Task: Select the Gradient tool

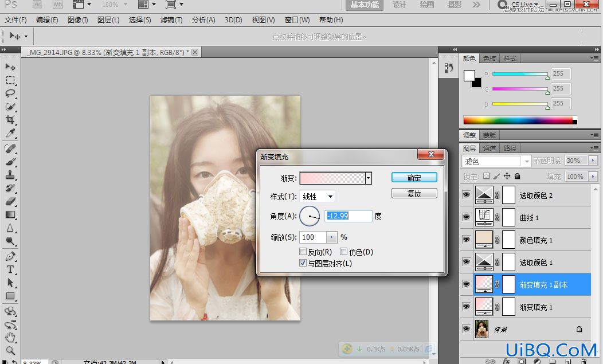Action: [x=10, y=215]
